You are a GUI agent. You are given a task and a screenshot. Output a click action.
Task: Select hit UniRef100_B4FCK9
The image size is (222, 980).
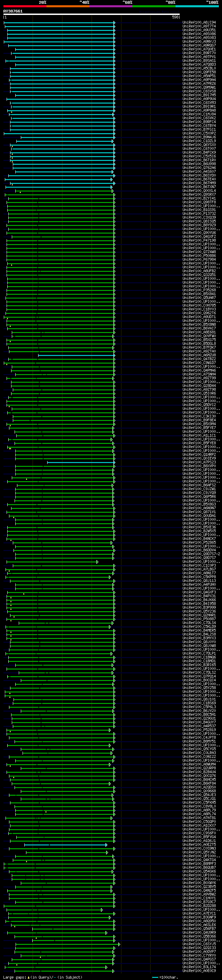click(x=199, y=153)
